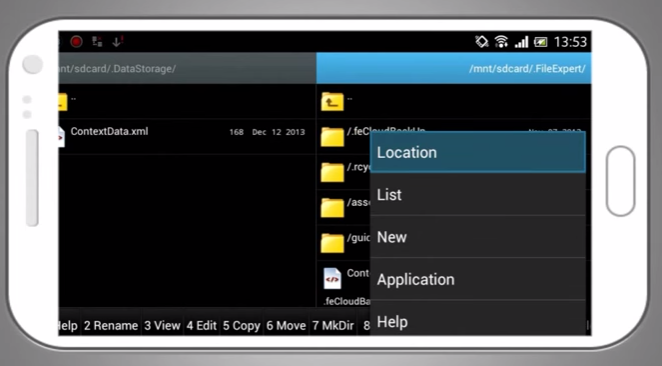Click the 5 Copy button
The width and height of the screenshot is (662, 366).
[241, 325]
